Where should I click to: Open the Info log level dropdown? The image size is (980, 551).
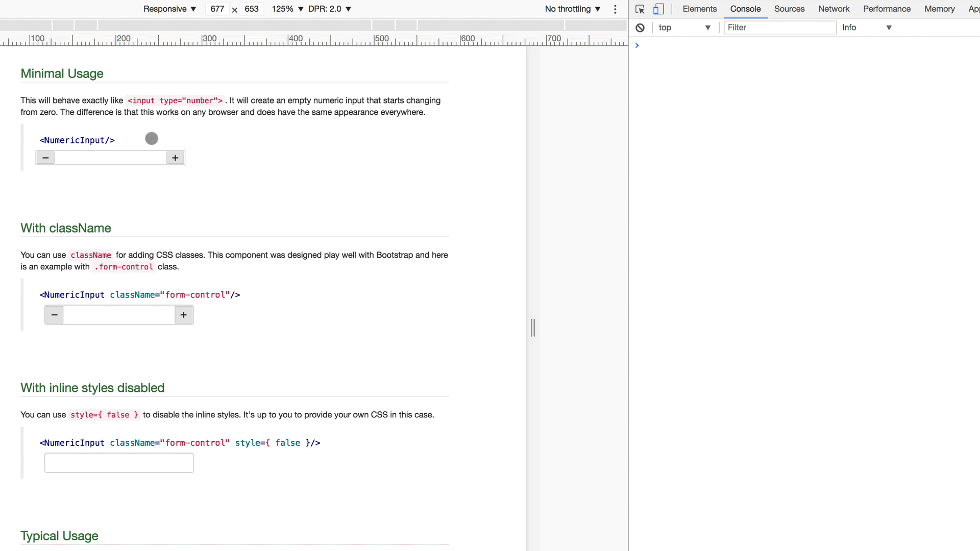[866, 28]
